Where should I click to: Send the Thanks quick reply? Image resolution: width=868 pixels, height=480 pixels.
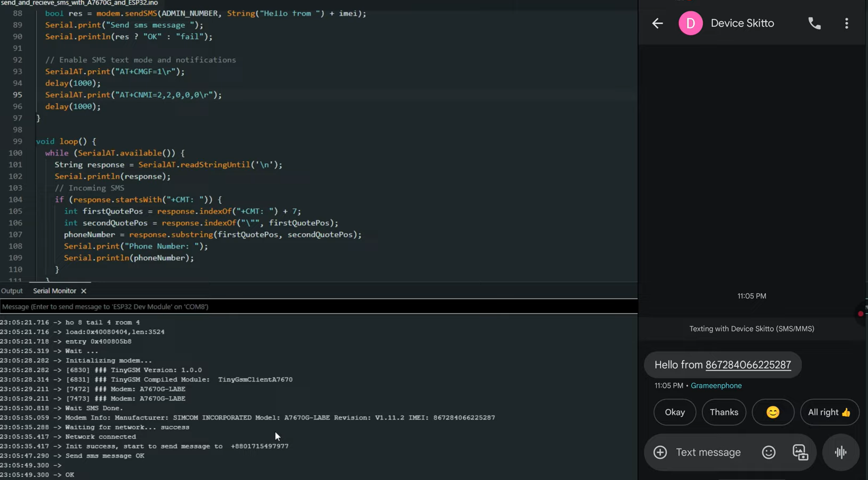pos(723,412)
